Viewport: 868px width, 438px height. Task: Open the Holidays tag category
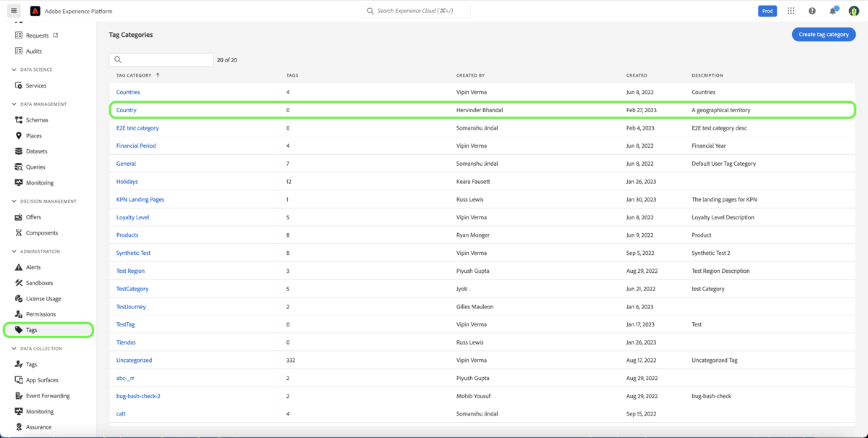[x=127, y=181]
